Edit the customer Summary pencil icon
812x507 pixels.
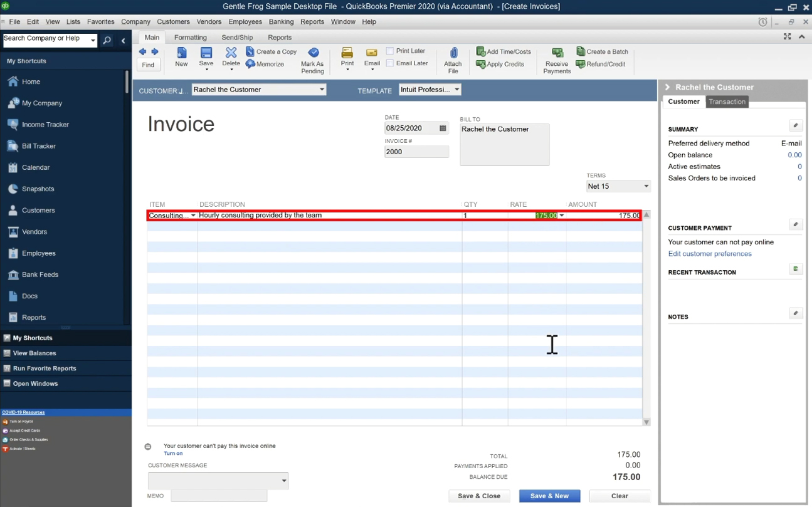[796, 126]
